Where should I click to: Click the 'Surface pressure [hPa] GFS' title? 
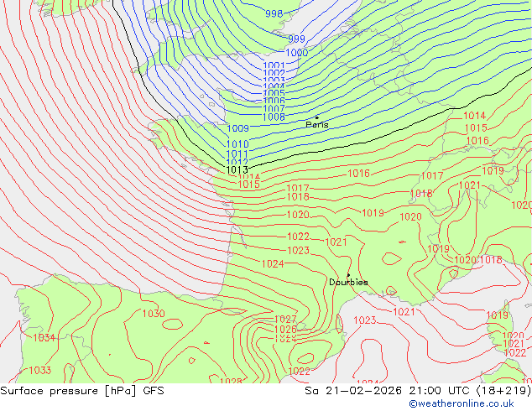click(x=82, y=391)
